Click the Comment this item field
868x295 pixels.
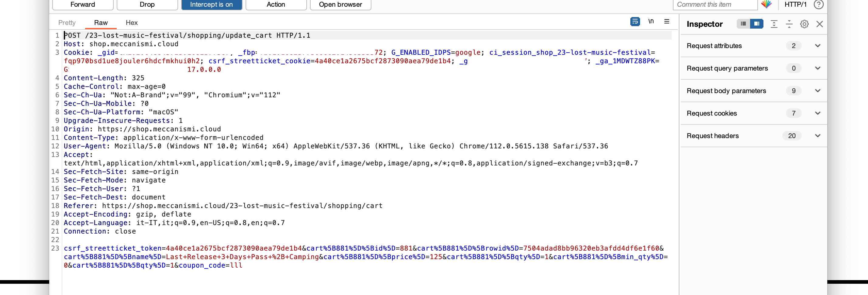click(714, 5)
